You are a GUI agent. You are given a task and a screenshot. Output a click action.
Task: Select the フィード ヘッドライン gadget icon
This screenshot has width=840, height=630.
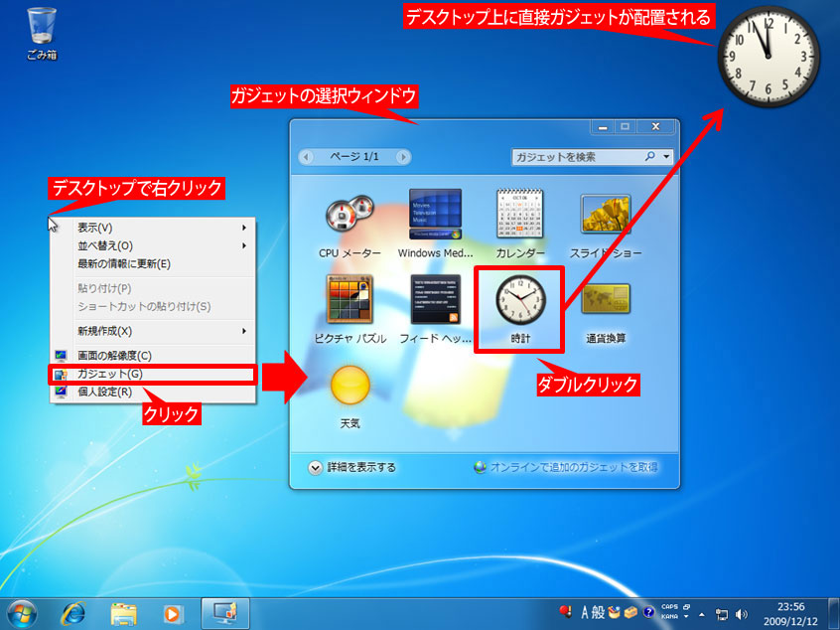tap(435, 299)
